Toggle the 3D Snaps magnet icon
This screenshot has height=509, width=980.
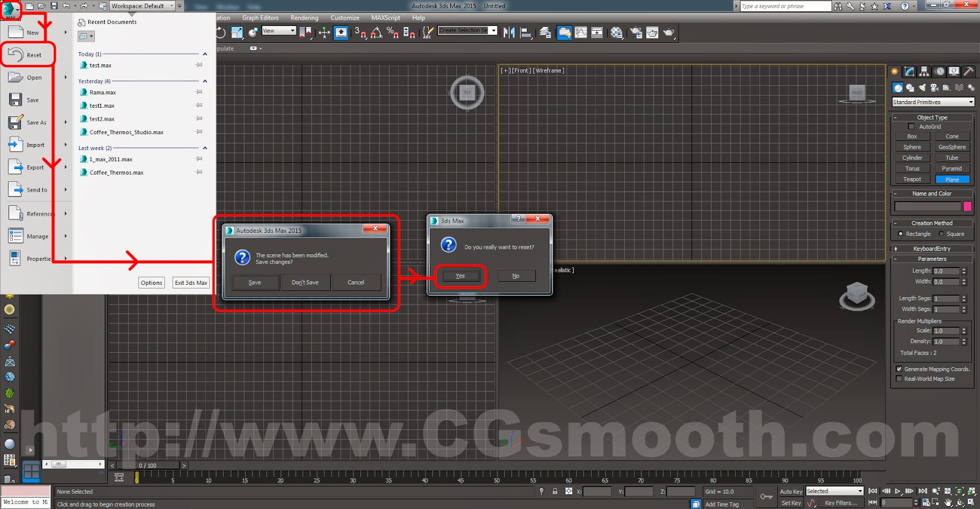[361, 32]
